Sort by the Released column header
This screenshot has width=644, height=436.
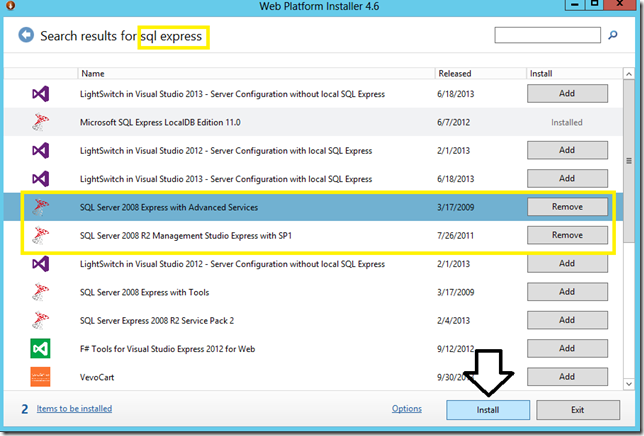(480, 73)
